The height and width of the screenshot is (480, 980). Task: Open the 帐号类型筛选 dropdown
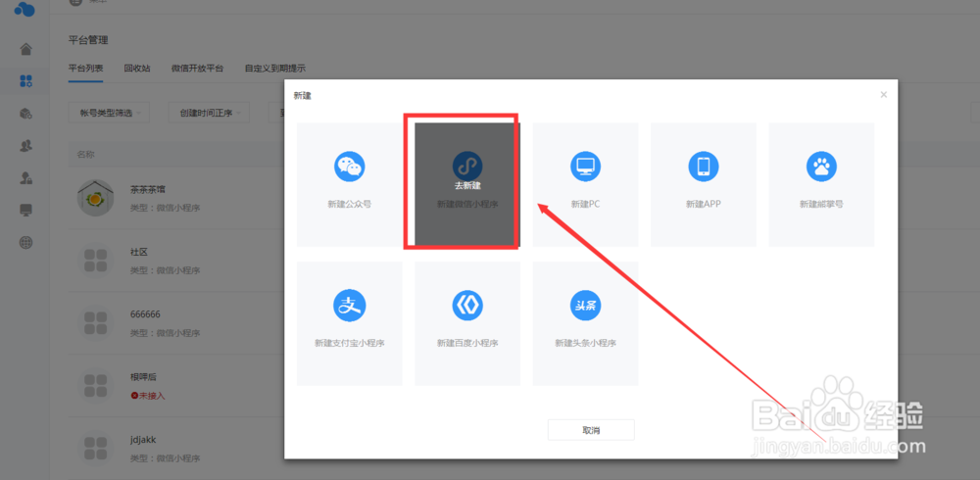[x=110, y=113]
